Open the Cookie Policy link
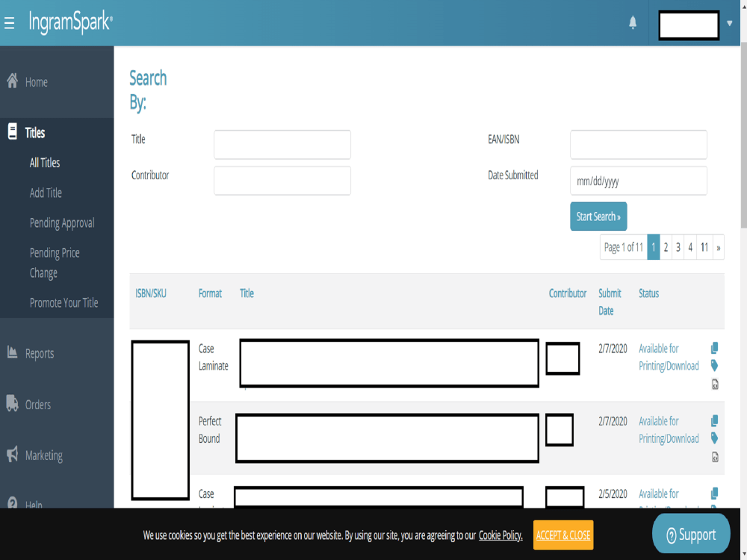 tap(500, 535)
